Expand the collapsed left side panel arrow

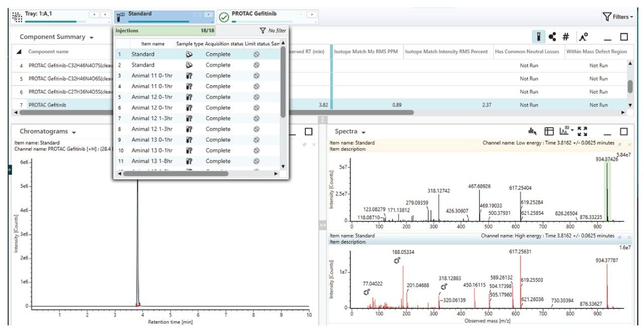10,171
